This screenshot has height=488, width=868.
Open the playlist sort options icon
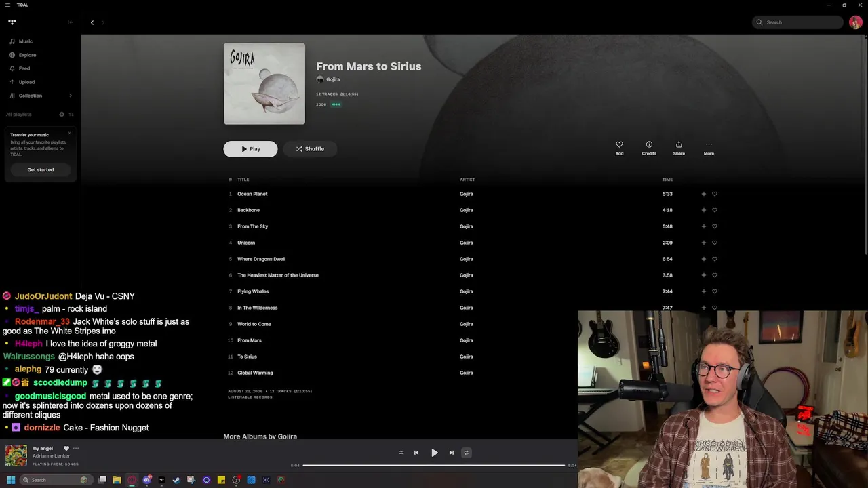pos(71,114)
